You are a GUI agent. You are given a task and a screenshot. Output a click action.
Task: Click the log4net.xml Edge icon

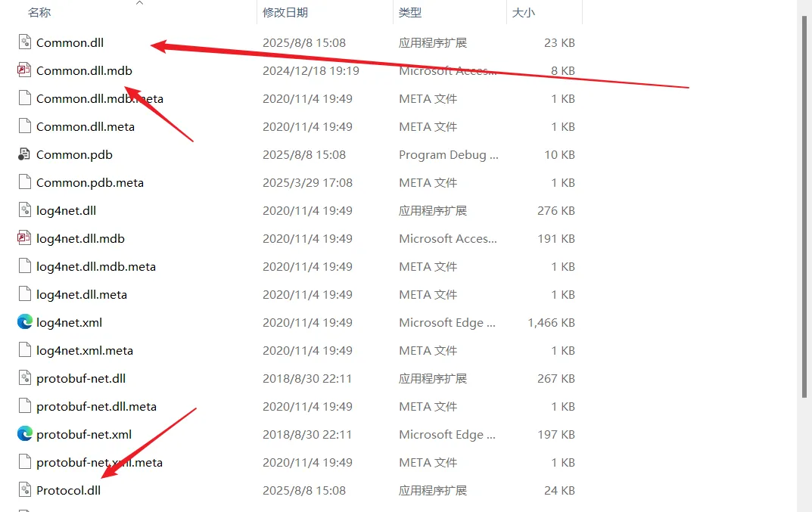pyautogui.click(x=25, y=322)
